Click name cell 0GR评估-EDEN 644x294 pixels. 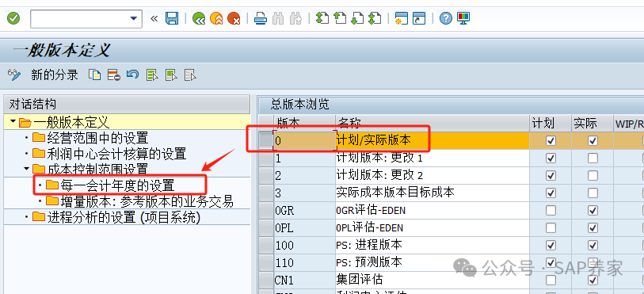433,210
